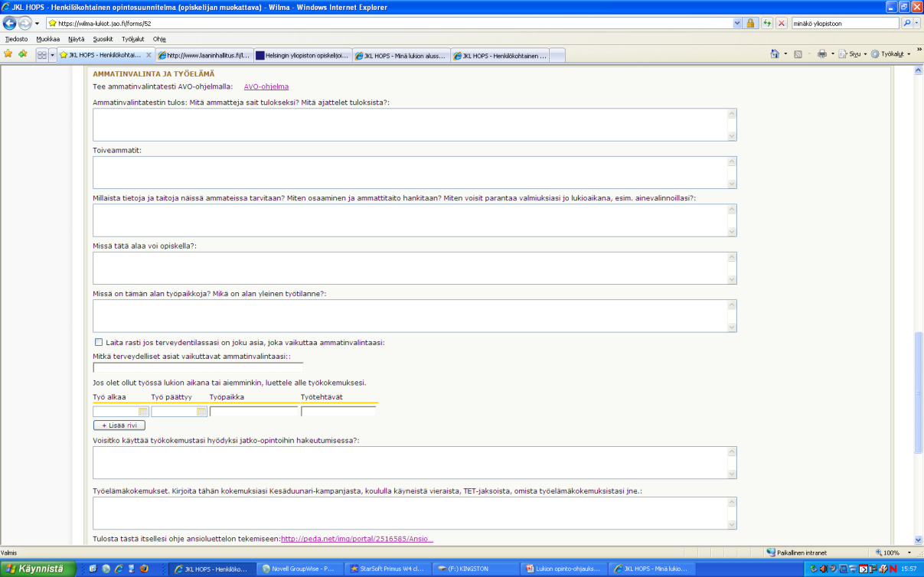Click the Työtehtävät input field
The width and height of the screenshot is (924, 577).
click(x=338, y=411)
